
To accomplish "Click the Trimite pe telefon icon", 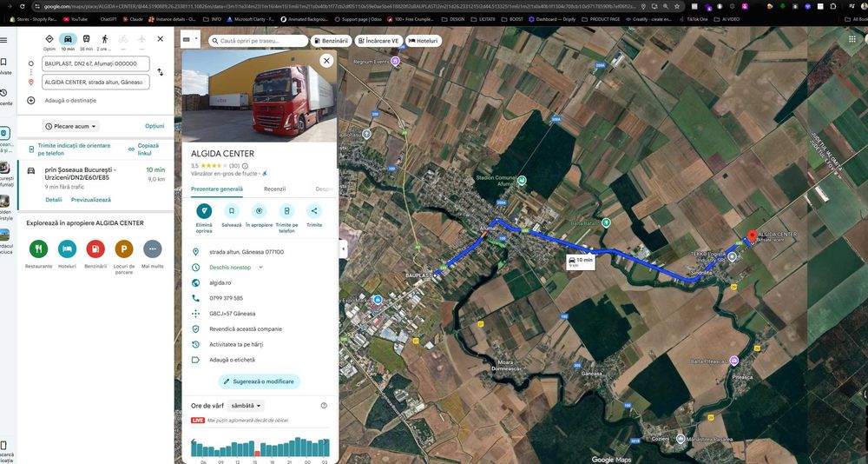I will 286,210.
